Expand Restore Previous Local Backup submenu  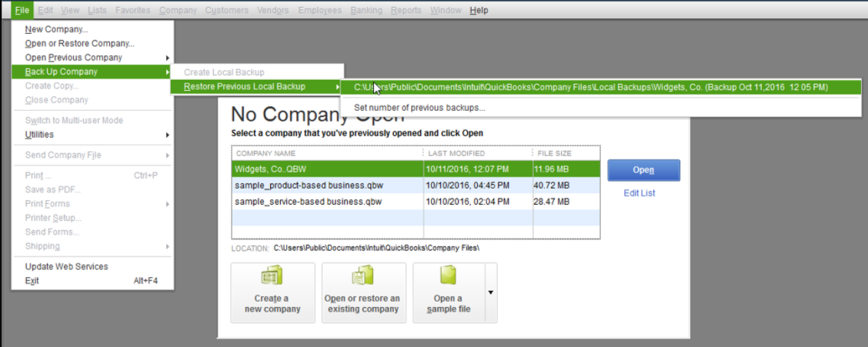[x=257, y=86]
